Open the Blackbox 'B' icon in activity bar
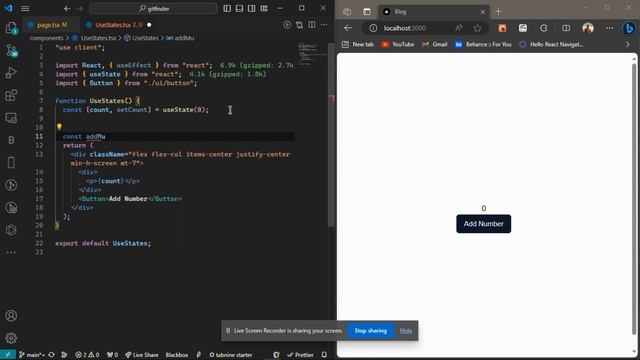 pos(11,140)
